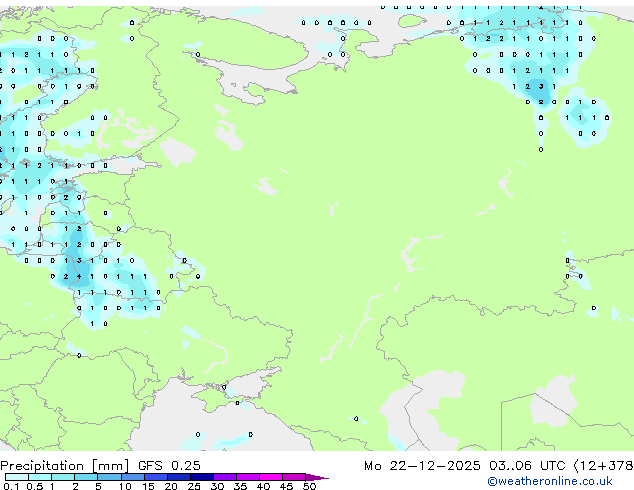634x490 pixels.
Task: Select the 'Precipitation [mm]' title text
Action: tap(65, 466)
